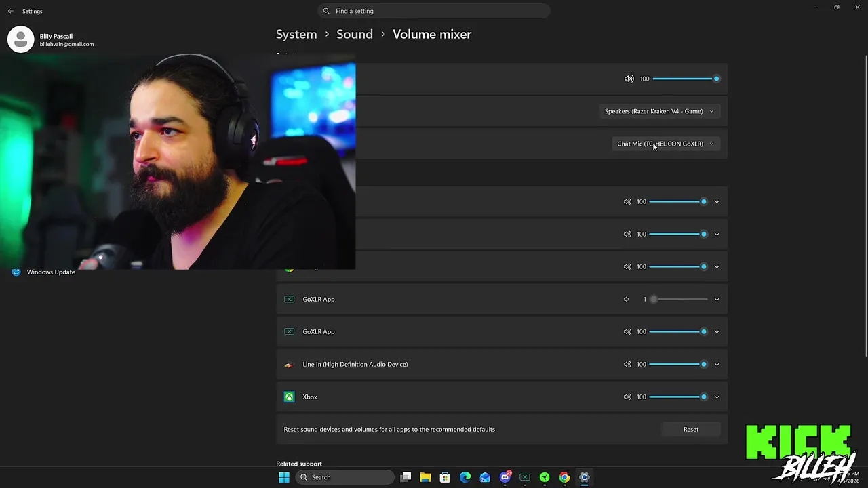Screen dimensions: 868x488
Task: Click the Xbox app name label
Action: (x=310, y=396)
